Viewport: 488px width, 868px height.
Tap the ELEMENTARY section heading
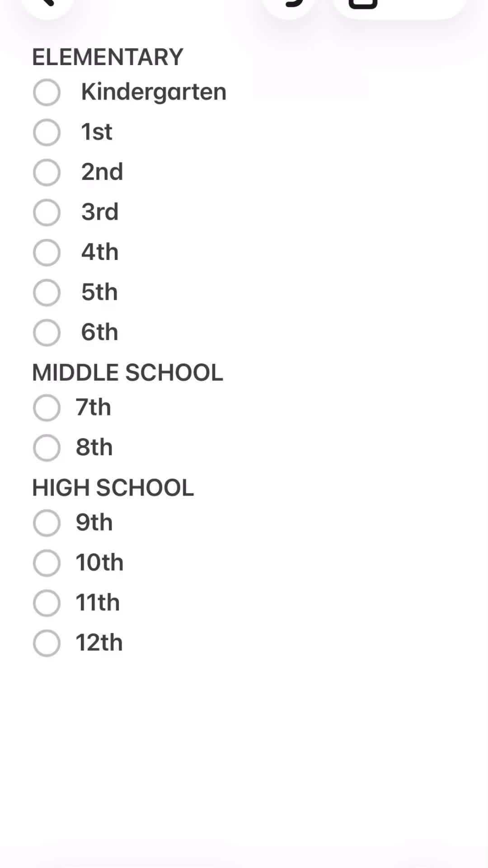point(108,57)
